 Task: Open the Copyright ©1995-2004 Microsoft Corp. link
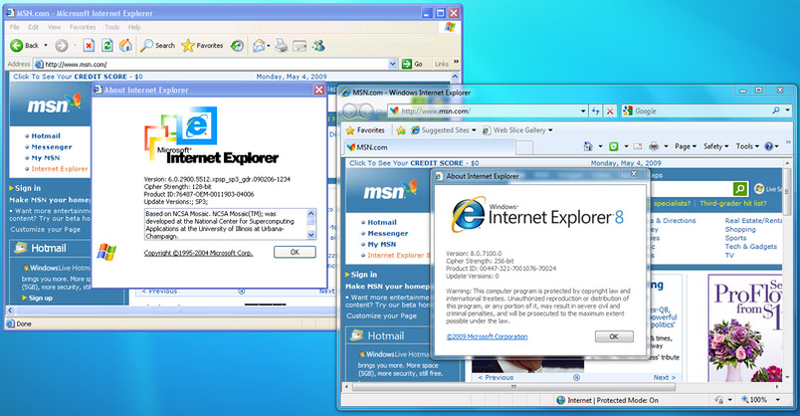[x=198, y=253]
